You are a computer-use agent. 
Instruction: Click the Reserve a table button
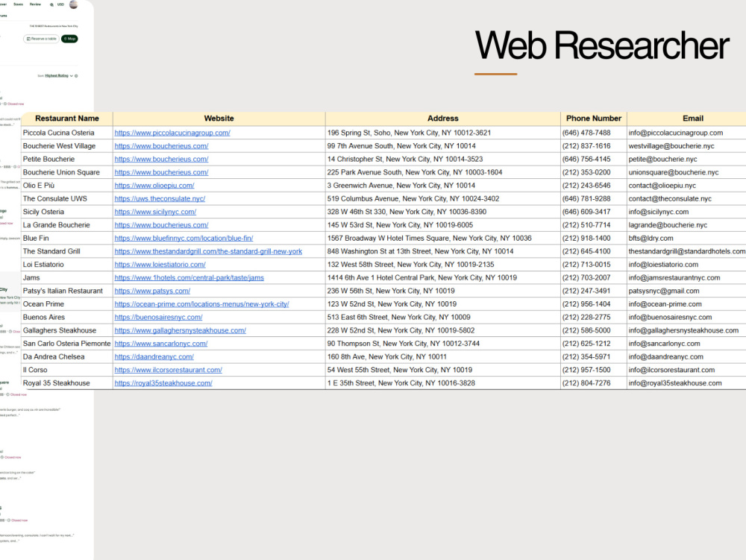tap(41, 39)
